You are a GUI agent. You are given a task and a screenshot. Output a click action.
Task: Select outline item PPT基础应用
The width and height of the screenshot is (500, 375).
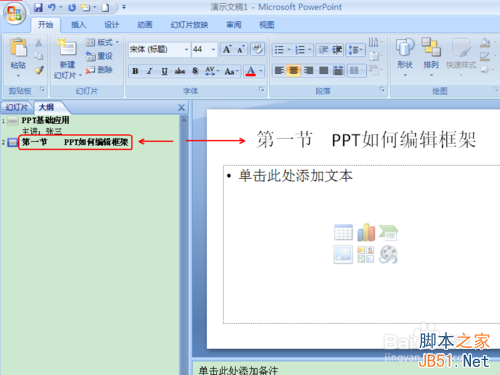45,120
